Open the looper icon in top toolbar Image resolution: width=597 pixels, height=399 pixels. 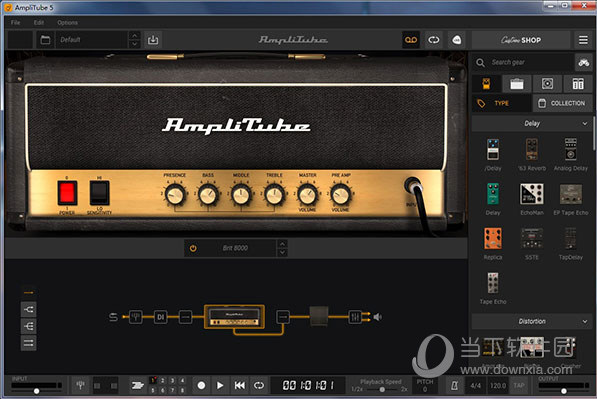tap(434, 40)
